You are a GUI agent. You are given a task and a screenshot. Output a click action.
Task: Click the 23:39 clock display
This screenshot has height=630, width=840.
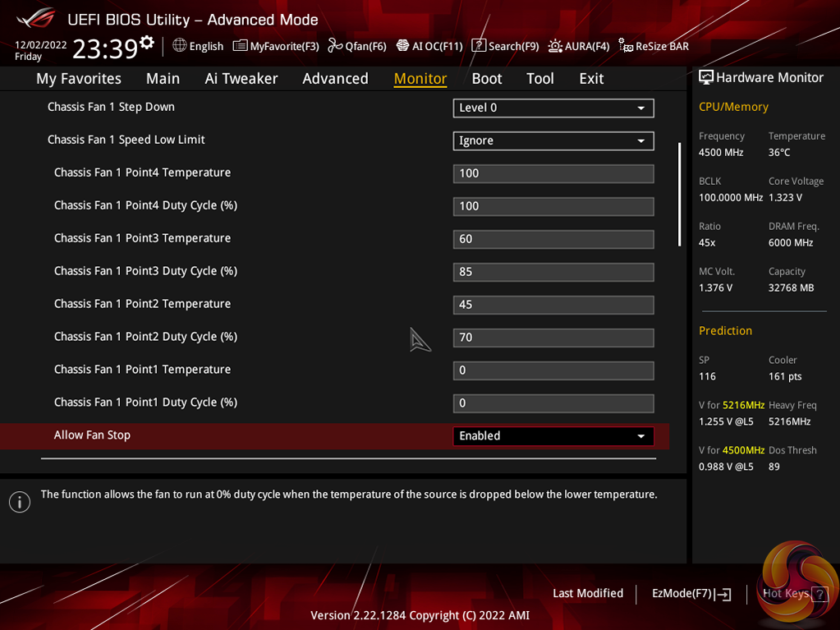(106, 49)
